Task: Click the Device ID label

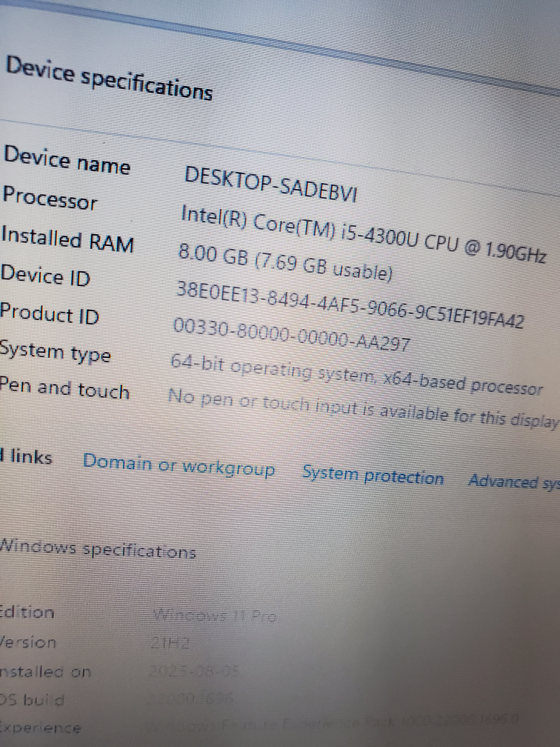Action: click(45, 276)
